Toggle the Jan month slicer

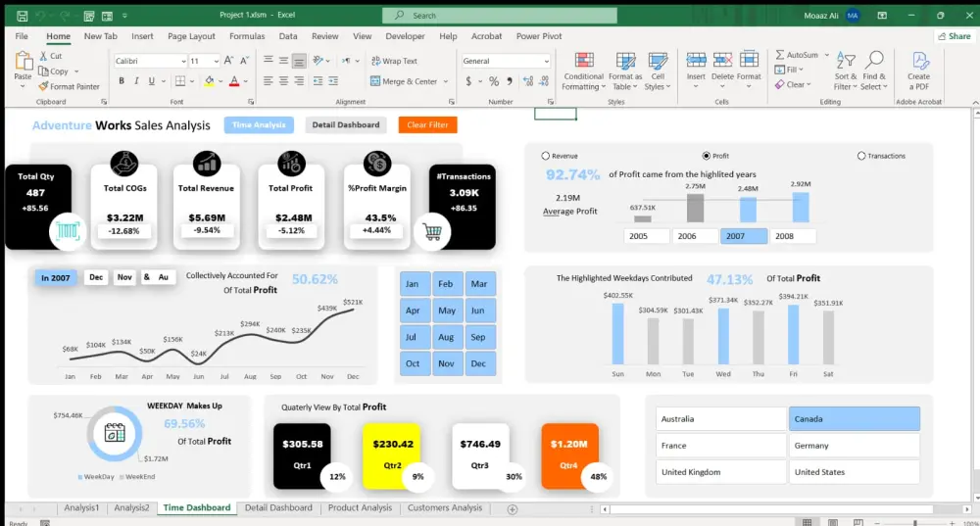[x=415, y=284]
